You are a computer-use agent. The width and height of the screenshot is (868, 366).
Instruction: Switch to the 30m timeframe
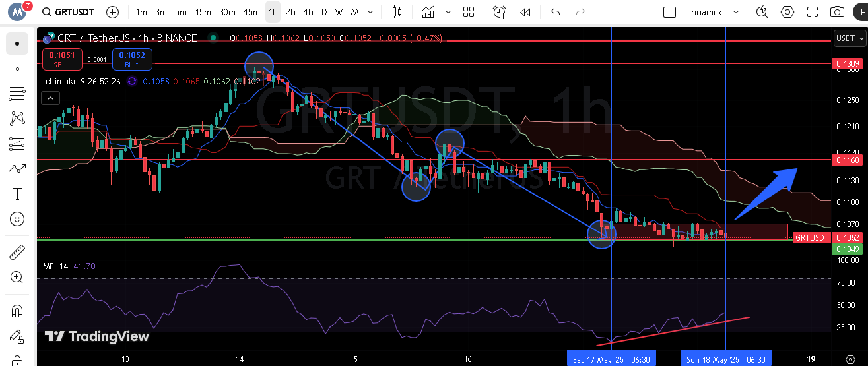227,12
